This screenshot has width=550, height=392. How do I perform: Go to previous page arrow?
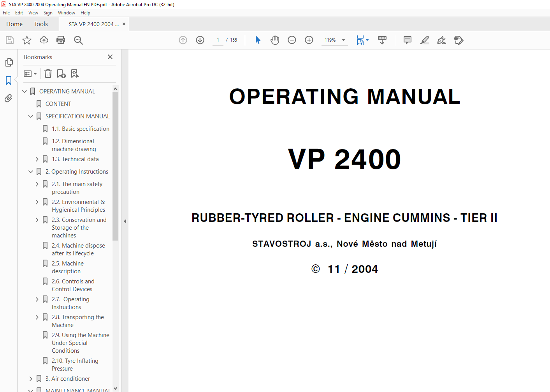(x=183, y=40)
